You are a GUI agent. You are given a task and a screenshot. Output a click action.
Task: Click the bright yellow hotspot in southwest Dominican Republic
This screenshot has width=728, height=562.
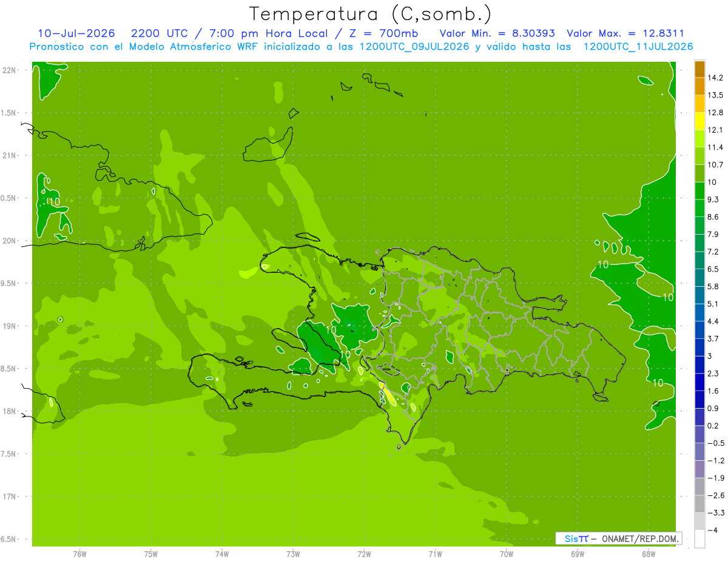pyautogui.click(x=388, y=395)
